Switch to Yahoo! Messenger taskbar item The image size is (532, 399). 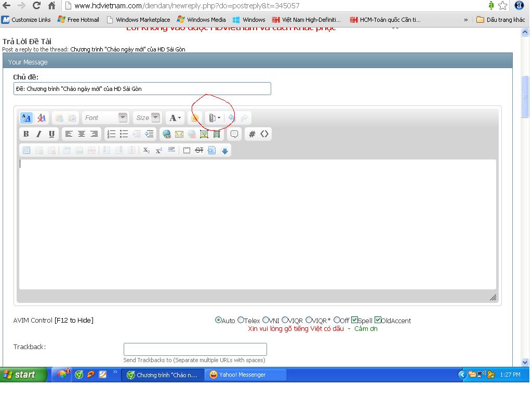pyautogui.click(x=245, y=375)
